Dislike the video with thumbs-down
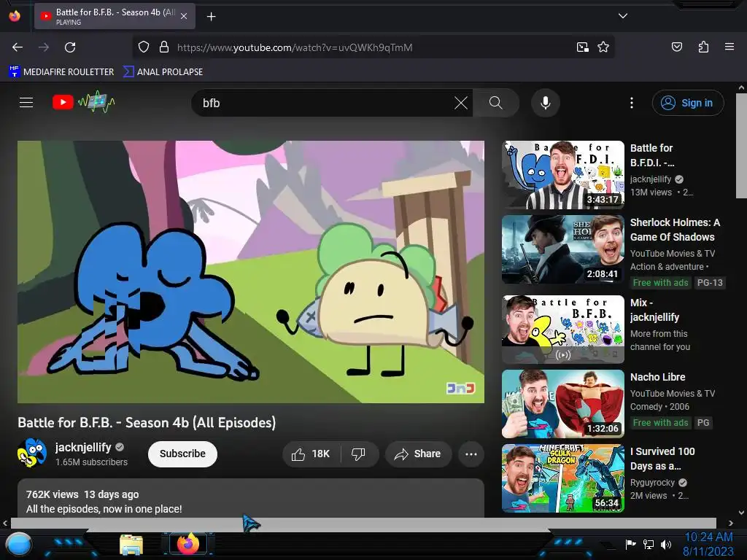This screenshot has height=560, width=747. click(x=359, y=454)
